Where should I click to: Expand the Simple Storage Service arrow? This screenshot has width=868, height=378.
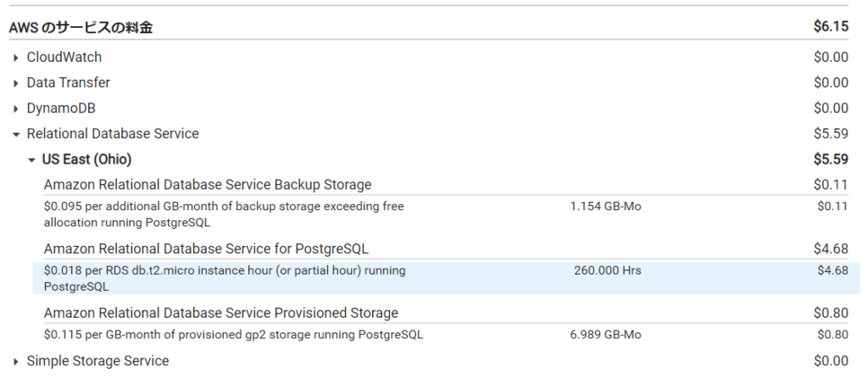coord(16,362)
